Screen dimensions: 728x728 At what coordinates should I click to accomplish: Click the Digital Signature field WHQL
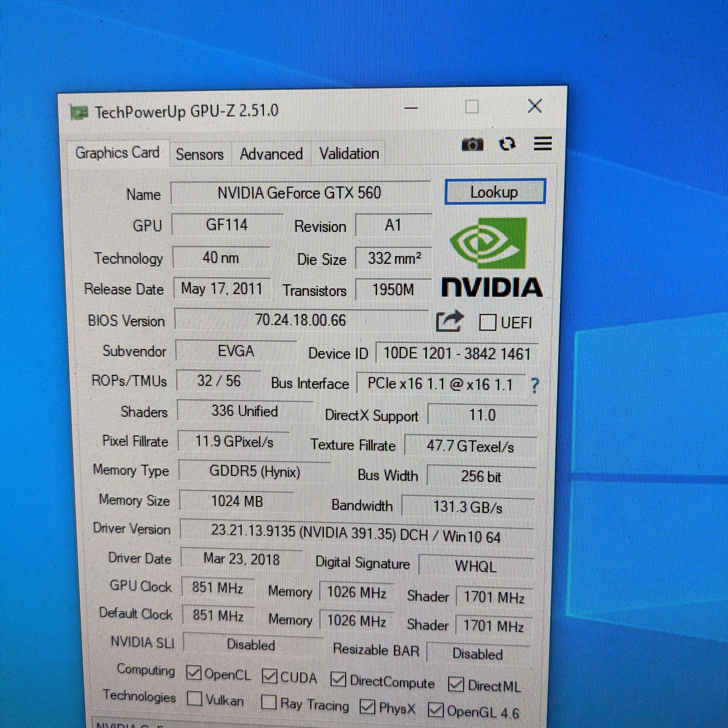pyautogui.click(x=476, y=566)
